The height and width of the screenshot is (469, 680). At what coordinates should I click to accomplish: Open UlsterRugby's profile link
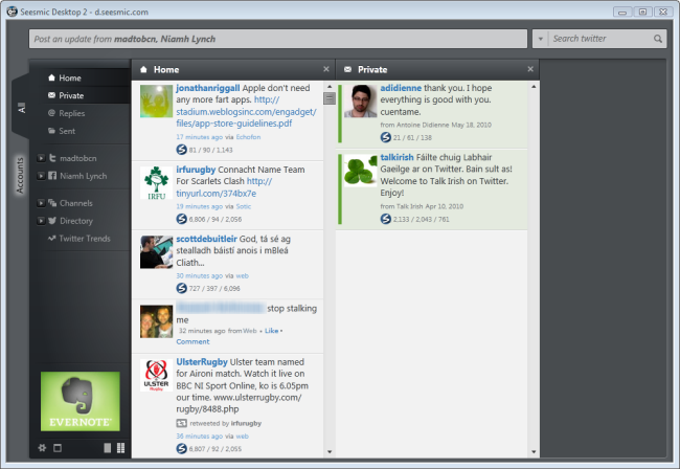point(202,362)
